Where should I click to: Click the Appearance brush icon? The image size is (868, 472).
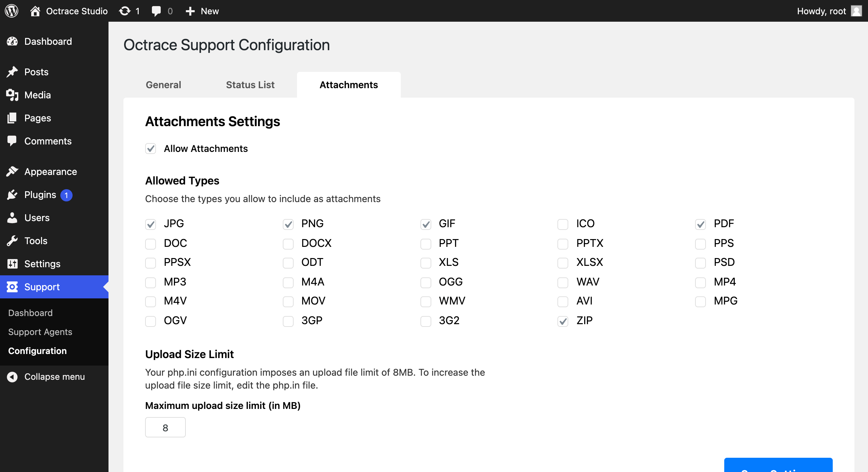tap(12, 172)
